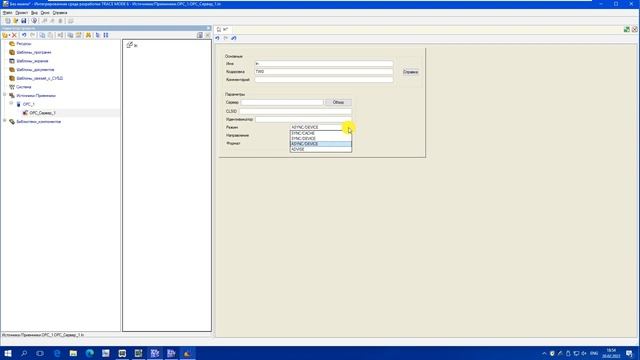Choose SYNC/DEVICE in the mode list
640x360 pixels.
pyautogui.click(x=321, y=138)
